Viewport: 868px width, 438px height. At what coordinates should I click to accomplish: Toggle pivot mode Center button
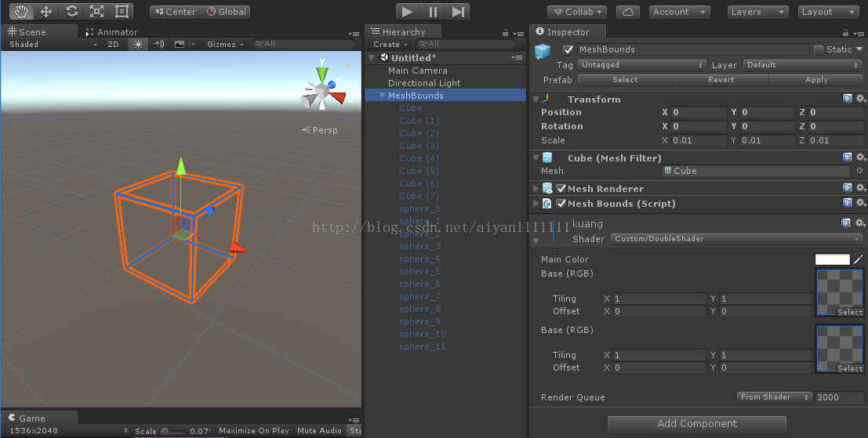pyautogui.click(x=176, y=12)
